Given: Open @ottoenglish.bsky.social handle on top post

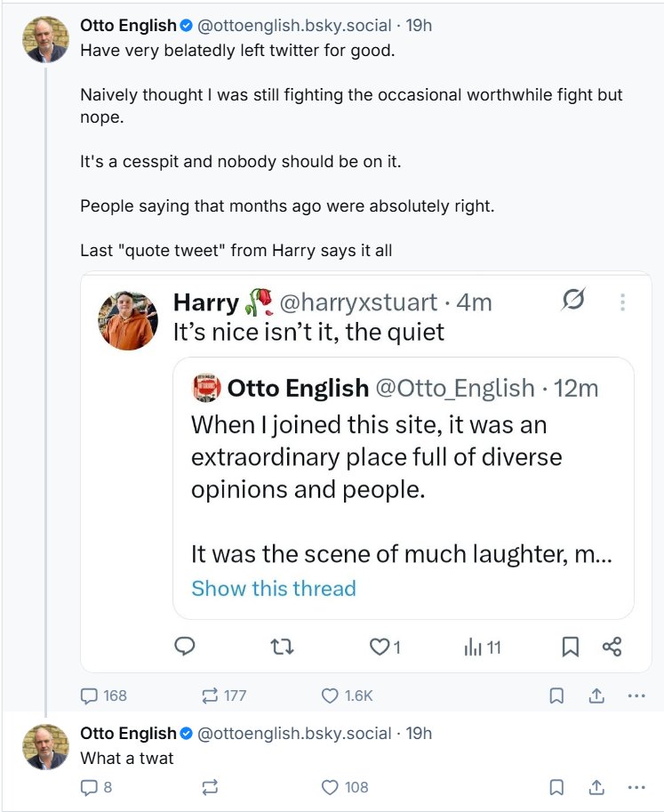Looking at the screenshot, I should tap(293, 26).
